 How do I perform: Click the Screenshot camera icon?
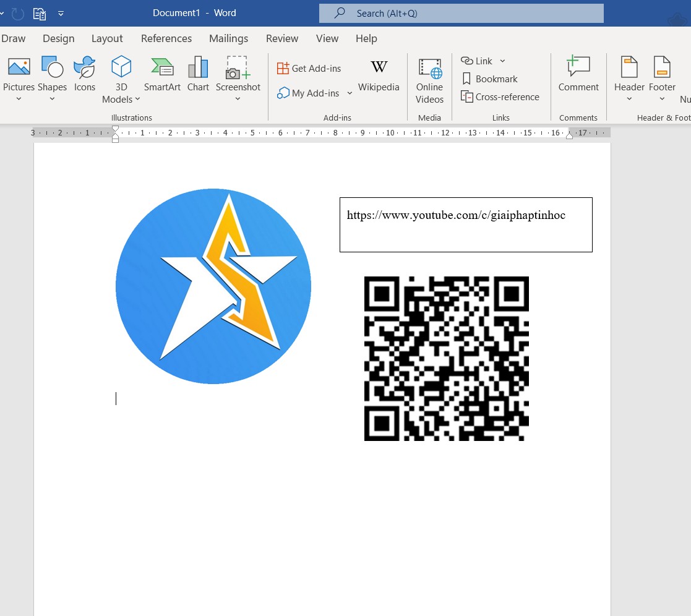click(238, 67)
